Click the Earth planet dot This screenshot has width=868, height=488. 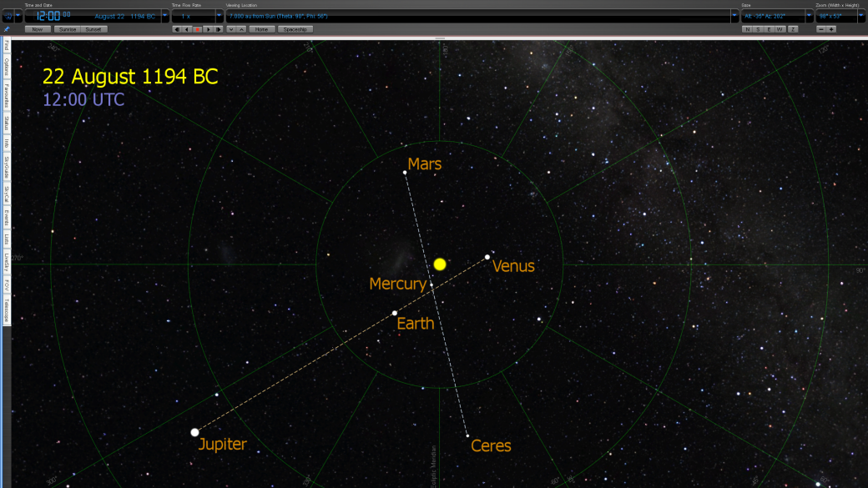394,313
